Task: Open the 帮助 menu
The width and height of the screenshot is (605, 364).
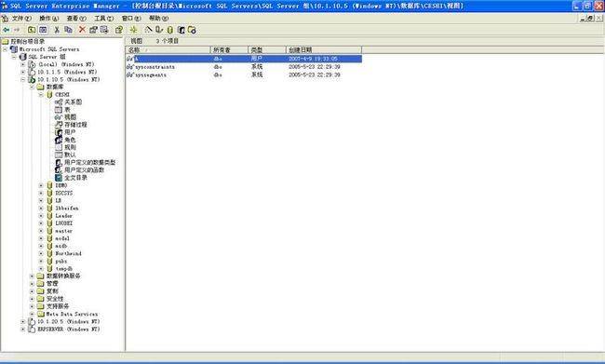Action: (158, 18)
